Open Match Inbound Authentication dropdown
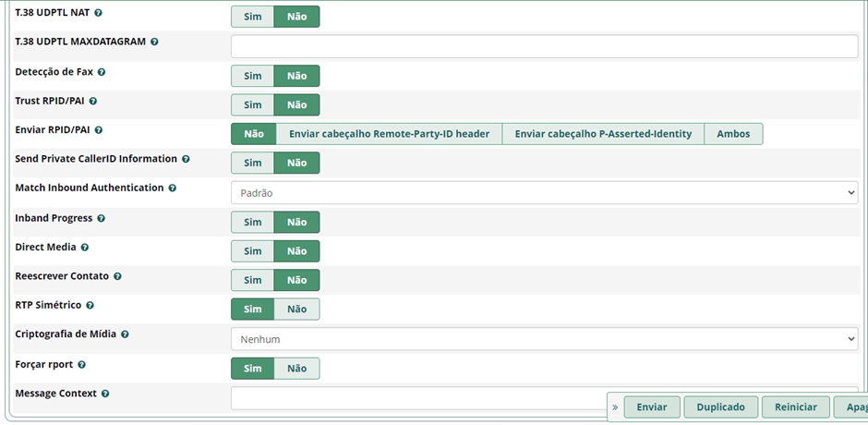The image size is (868, 425). pyautogui.click(x=544, y=193)
